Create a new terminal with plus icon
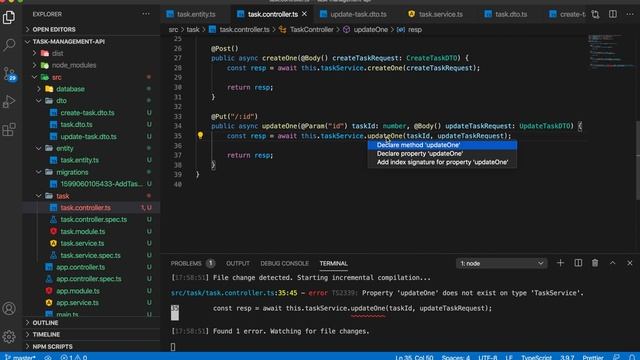The height and width of the screenshot is (360, 640). pyautogui.click(x=560, y=263)
